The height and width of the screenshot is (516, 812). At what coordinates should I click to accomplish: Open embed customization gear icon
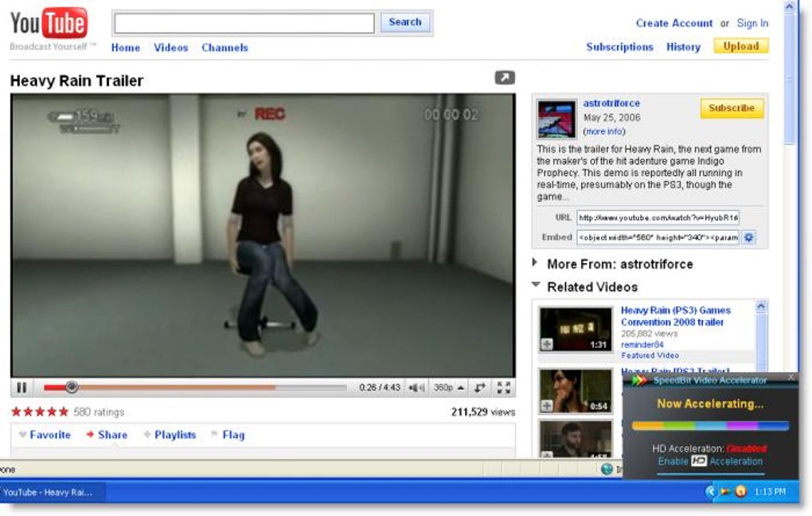coord(749,237)
